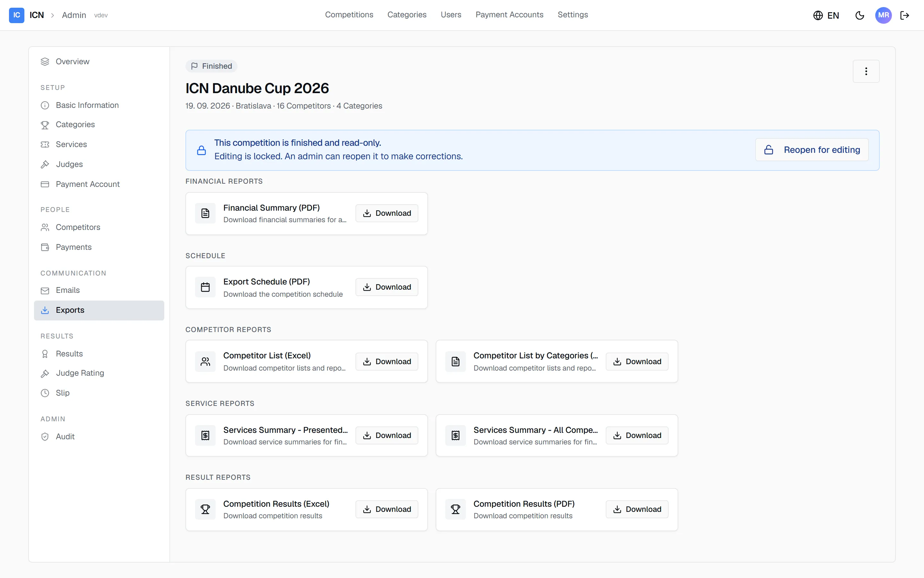Switch language using EN label
Image resolution: width=924 pixels, height=578 pixels.
[x=833, y=15]
